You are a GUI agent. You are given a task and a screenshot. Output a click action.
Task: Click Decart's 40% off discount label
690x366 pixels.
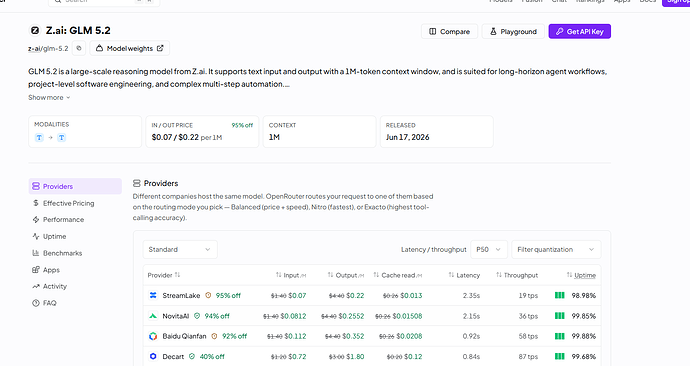click(x=212, y=356)
